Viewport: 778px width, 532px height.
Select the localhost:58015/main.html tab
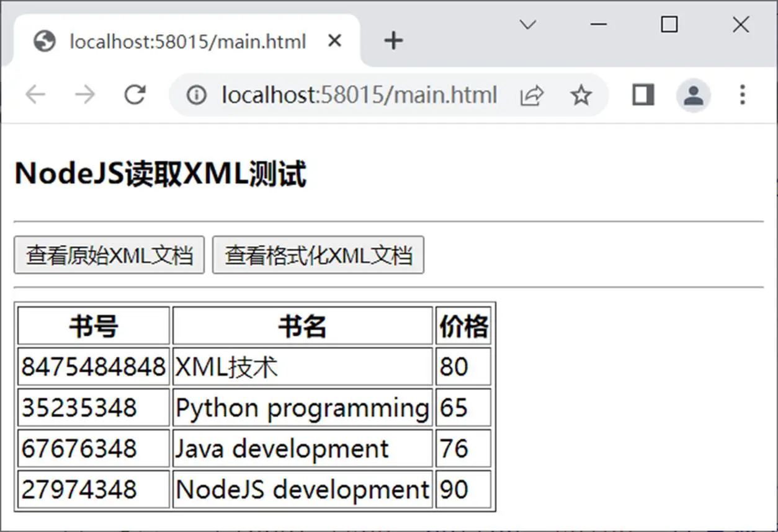[187, 41]
